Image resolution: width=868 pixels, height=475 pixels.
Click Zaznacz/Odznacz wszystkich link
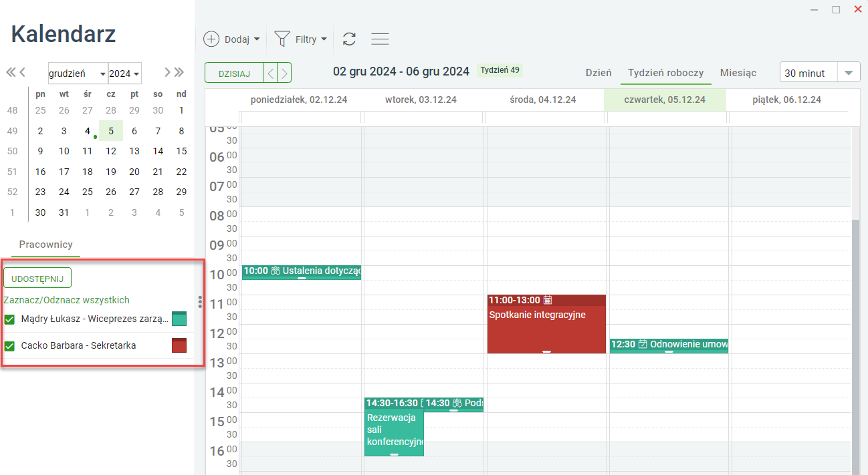(x=66, y=300)
